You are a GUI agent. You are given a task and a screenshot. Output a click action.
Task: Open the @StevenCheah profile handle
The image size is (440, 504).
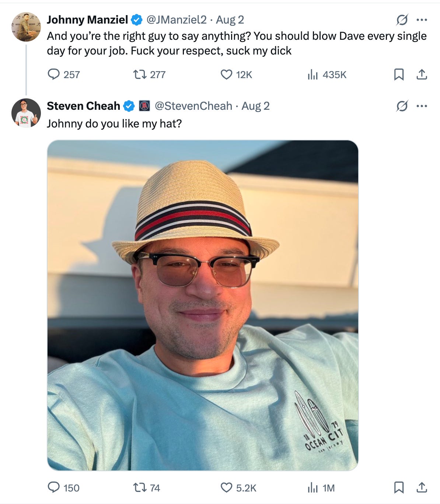[x=193, y=106]
